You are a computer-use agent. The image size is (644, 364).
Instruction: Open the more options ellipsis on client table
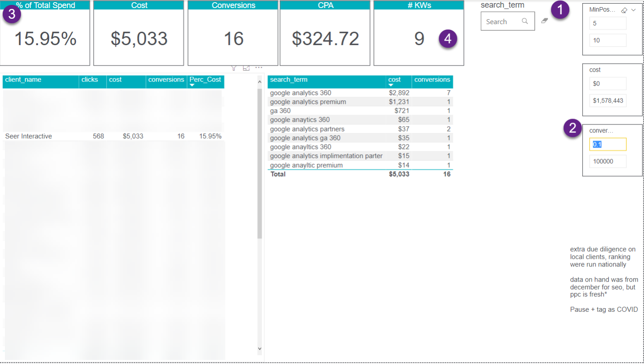pyautogui.click(x=258, y=68)
